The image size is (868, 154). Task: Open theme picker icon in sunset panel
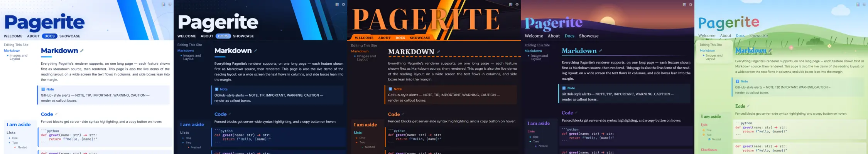(x=684, y=5)
